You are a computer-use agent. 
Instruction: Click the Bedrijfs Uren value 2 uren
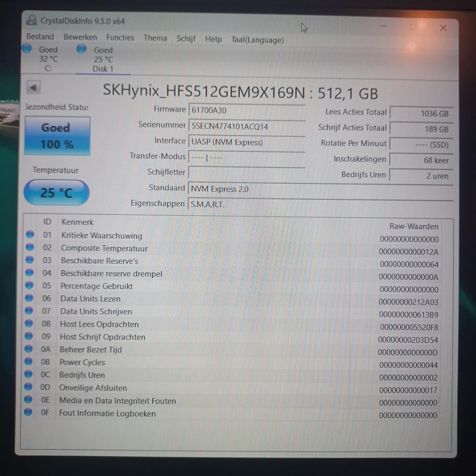421,176
